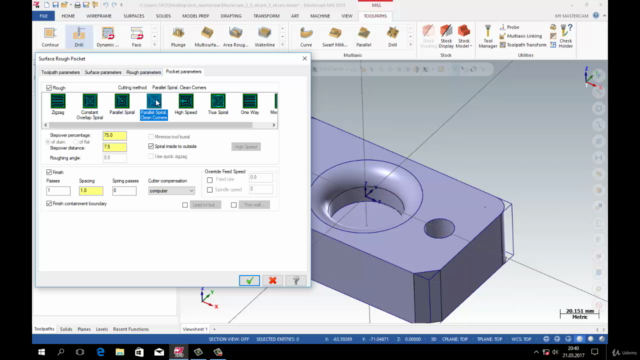Switch to Rough parameters tab
This screenshot has width=640, height=360.
pyautogui.click(x=143, y=72)
